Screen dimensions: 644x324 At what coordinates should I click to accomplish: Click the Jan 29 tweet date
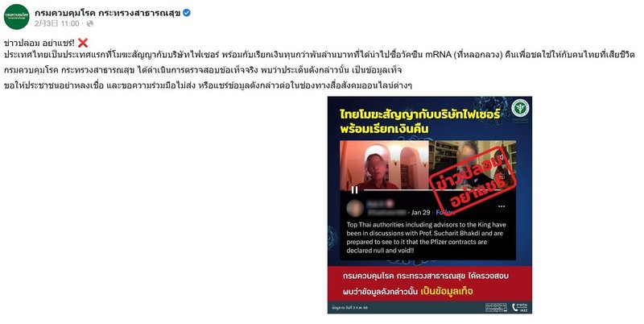[x=420, y=213]
